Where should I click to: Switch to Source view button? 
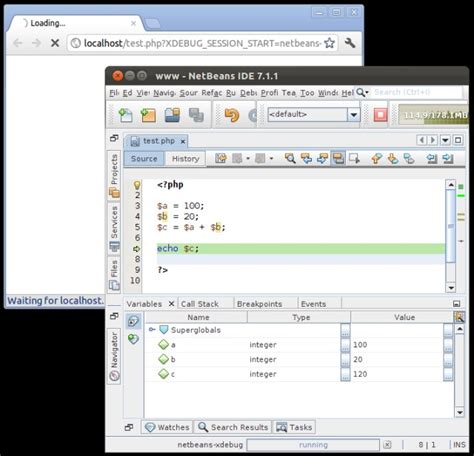click(144, 159)
